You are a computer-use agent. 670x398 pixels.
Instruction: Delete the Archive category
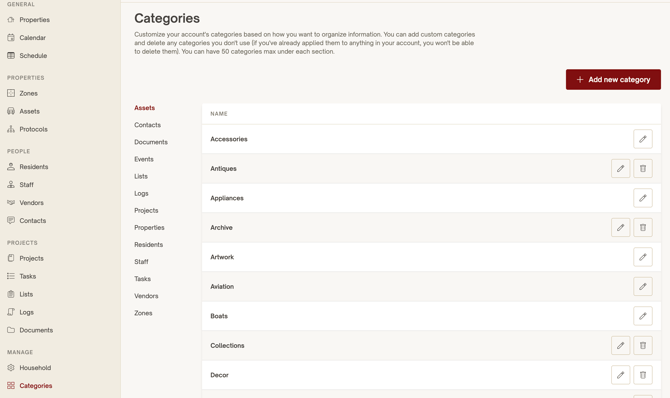pyautogui.click(x=643, y=227)
